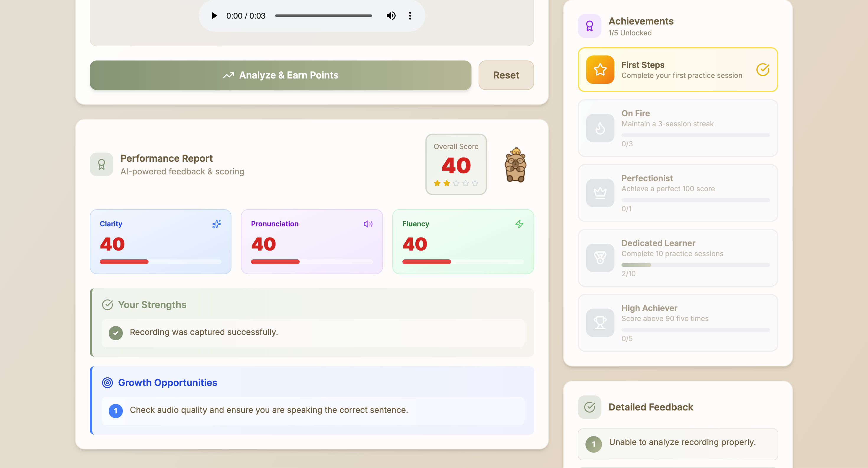
Task: Mute the audio player volume
Action: click(x=391, y=16)
